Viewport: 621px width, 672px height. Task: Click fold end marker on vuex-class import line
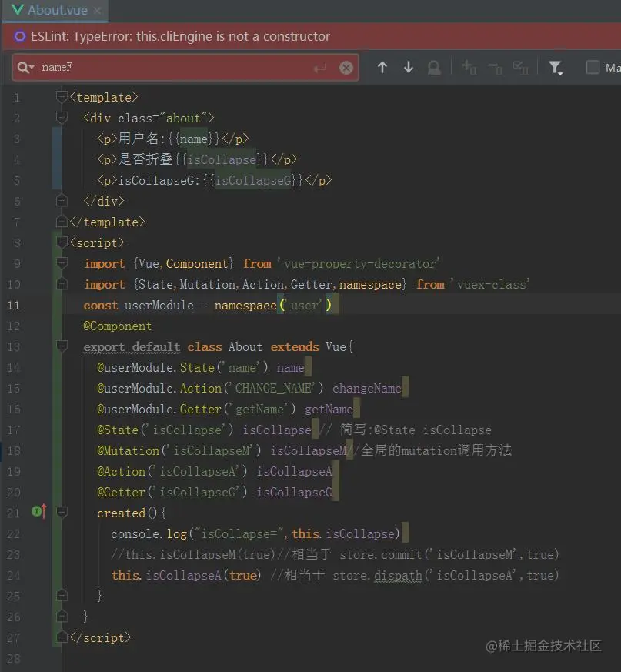tap(62, 284)
